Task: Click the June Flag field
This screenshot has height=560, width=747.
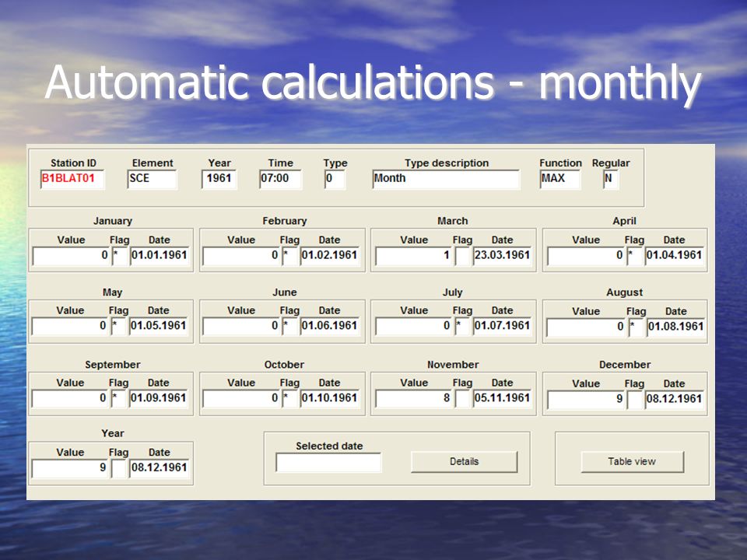Action: coord(290,326)
